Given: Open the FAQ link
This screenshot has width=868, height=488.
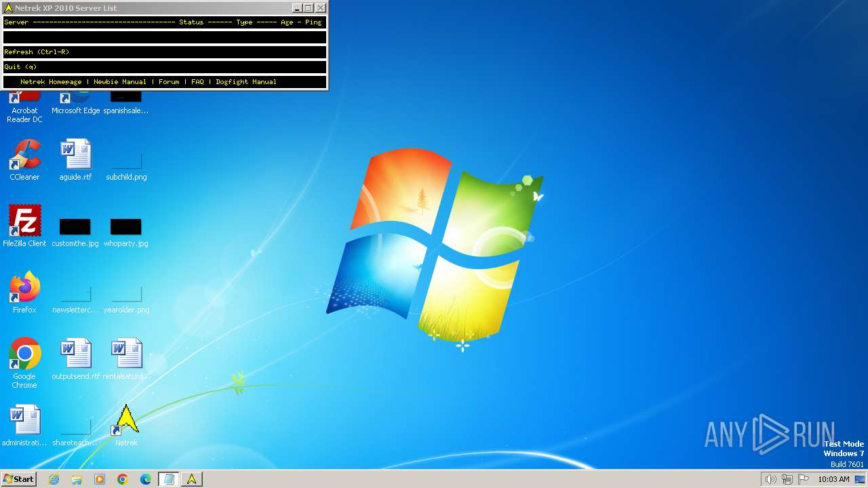Looking at the screenshot, I should click(x=197, y=82).
